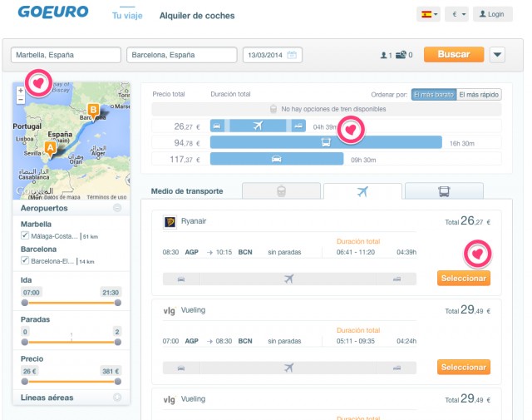The width and height of the screenshot is (532, 420).
Task: Click Ida slider right handle
Action: click(x=118, y=303)
